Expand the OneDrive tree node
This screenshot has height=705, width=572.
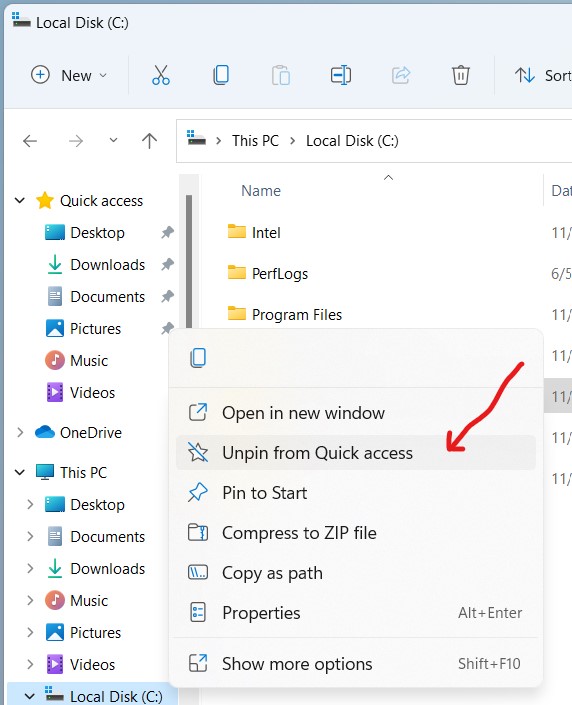[x=20, y=433]
